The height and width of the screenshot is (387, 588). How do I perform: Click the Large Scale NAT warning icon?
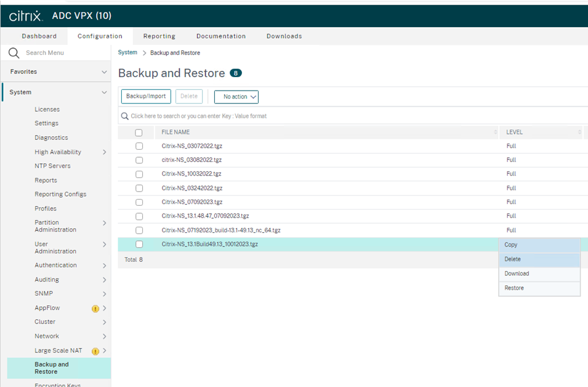click(x=95, y=351)
